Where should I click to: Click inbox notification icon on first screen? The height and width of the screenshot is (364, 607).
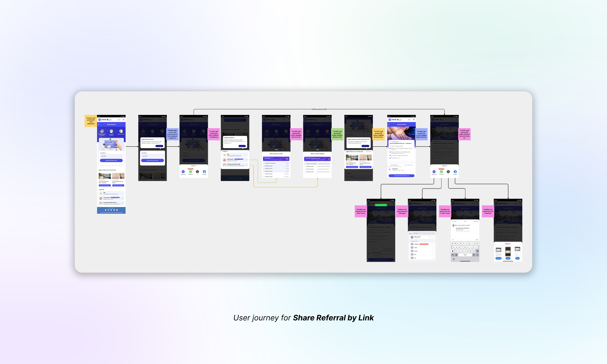click(123, 120)
